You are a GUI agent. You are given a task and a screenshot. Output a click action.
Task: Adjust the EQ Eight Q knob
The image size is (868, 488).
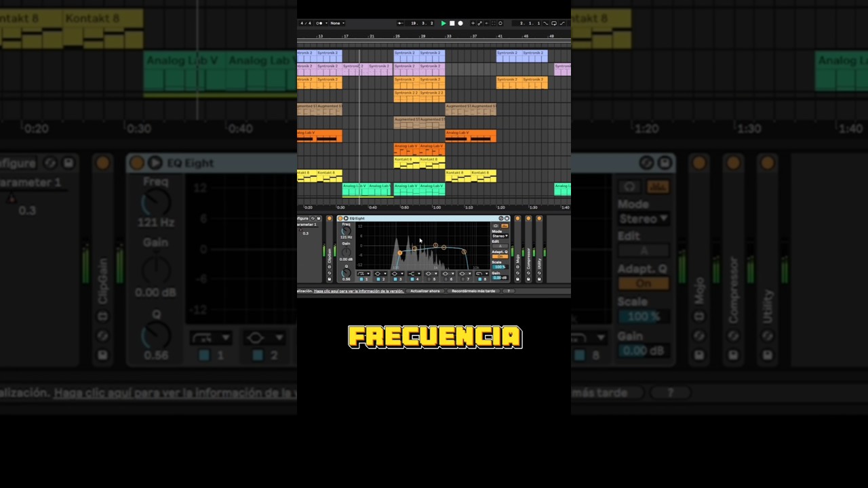tap(347, 272)
